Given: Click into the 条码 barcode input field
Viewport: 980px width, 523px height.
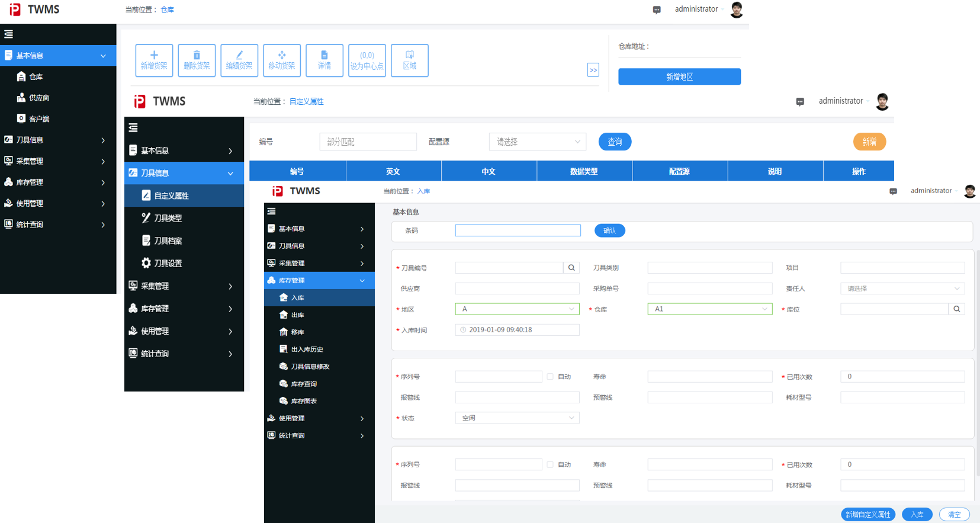Looking at the screenshot, I should (x=518, y=230).
